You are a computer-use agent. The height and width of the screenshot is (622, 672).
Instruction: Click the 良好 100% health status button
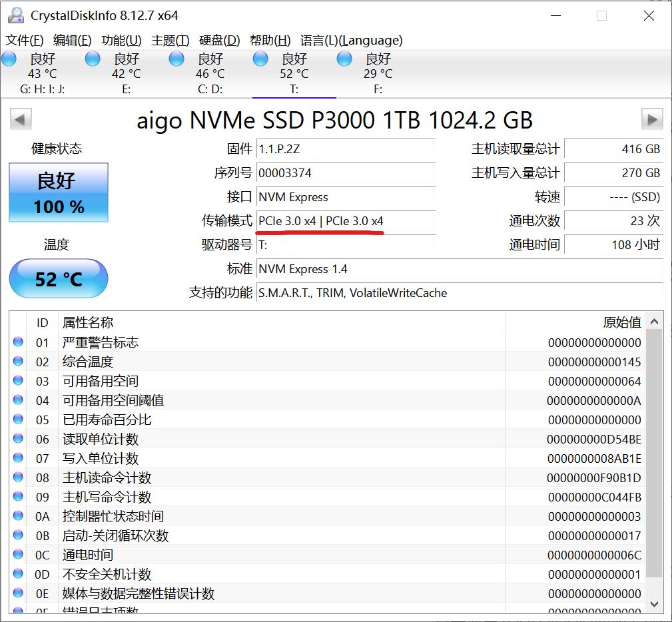pos(59,192)
